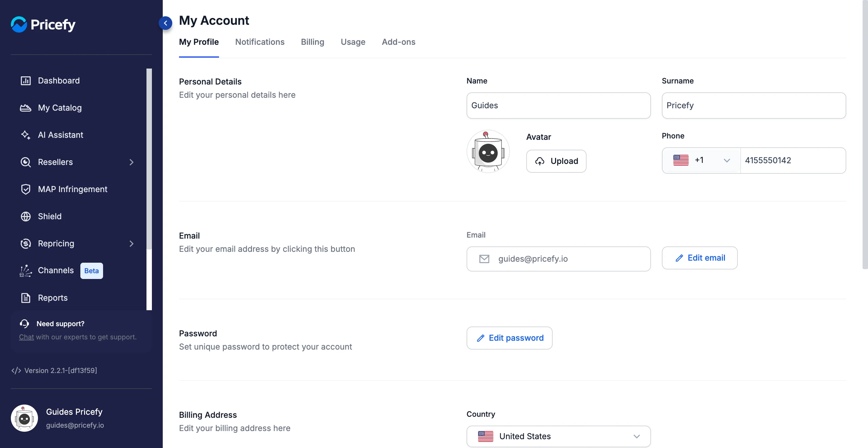The image size is (868, 448).
Task: Switch to the Add-ons tab
Action: 399,42
